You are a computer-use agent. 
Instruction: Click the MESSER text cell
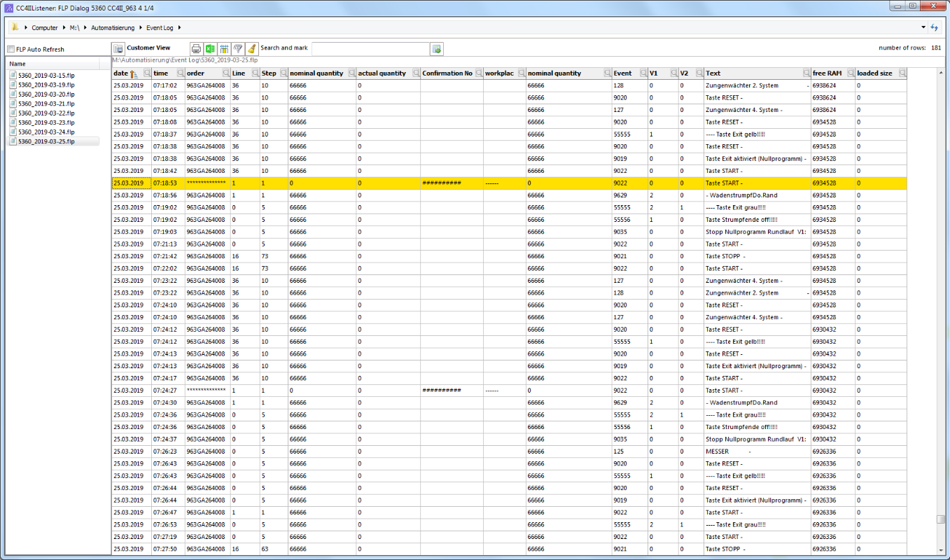[757, 451]
